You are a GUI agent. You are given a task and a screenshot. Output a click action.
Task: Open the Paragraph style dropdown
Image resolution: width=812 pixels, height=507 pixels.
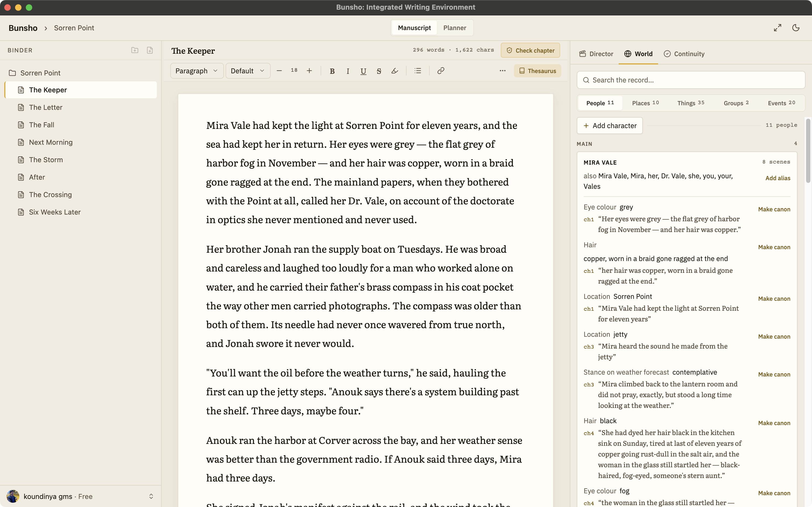197,71
